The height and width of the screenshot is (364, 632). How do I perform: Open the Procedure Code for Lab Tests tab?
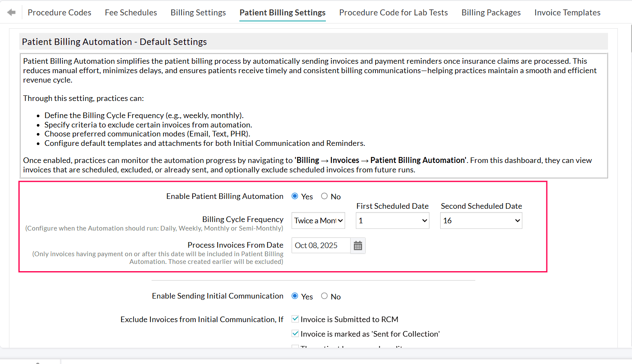click(x=393, y=12)
